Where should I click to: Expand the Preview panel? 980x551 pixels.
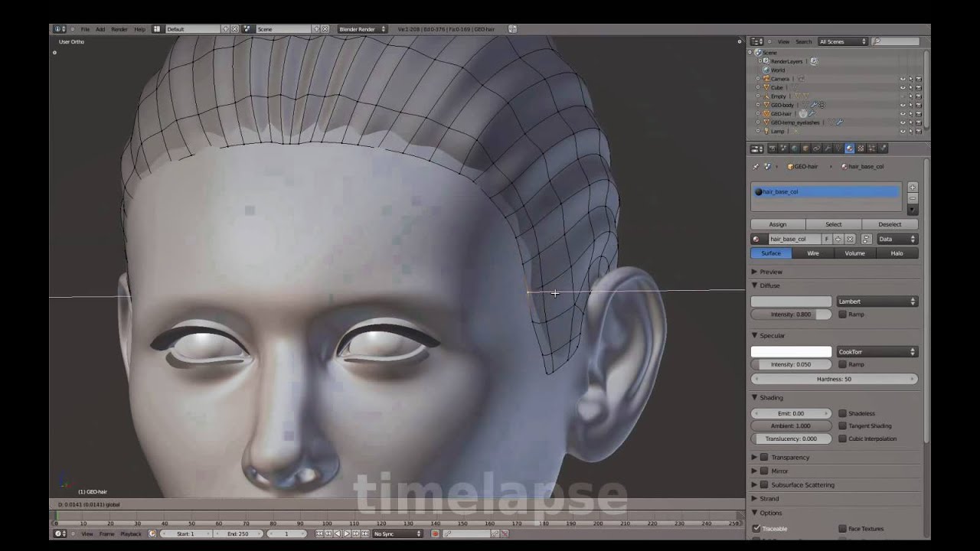754,272
